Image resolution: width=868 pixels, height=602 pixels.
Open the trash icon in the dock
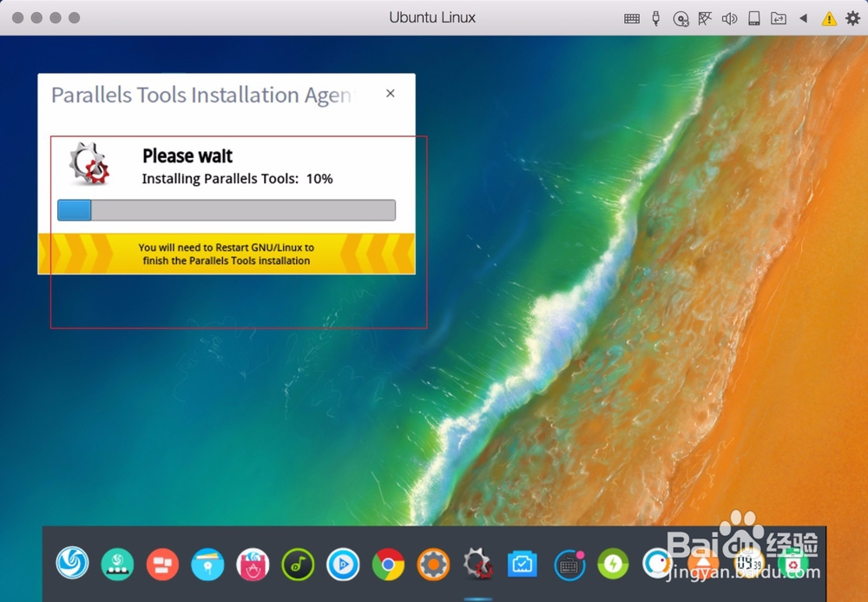794,565
